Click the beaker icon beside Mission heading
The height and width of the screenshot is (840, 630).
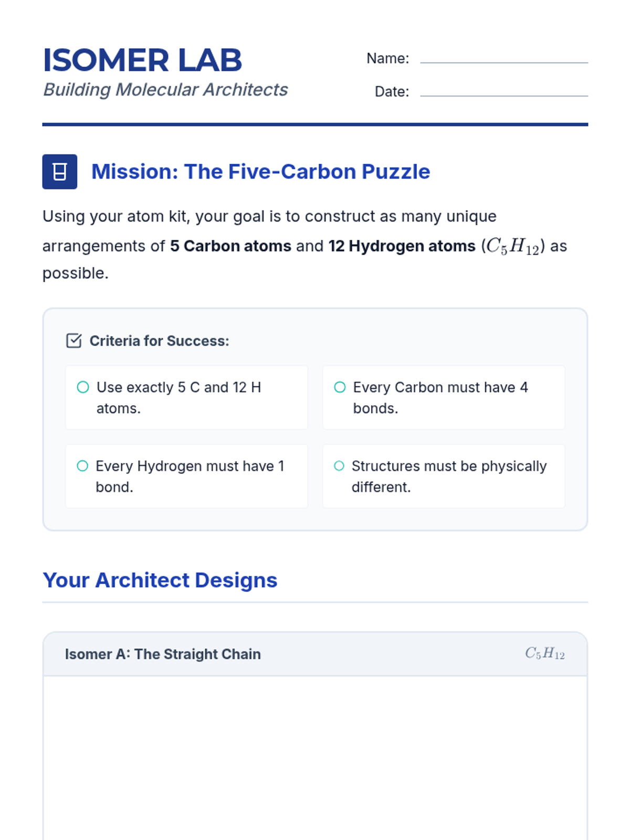(60, 172)
